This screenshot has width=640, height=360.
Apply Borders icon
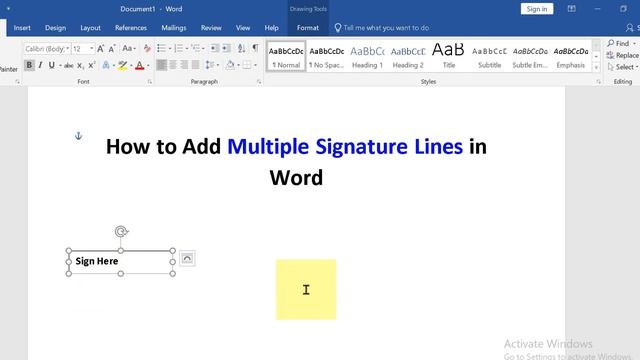pyautogui.click(x=247, y=65)
